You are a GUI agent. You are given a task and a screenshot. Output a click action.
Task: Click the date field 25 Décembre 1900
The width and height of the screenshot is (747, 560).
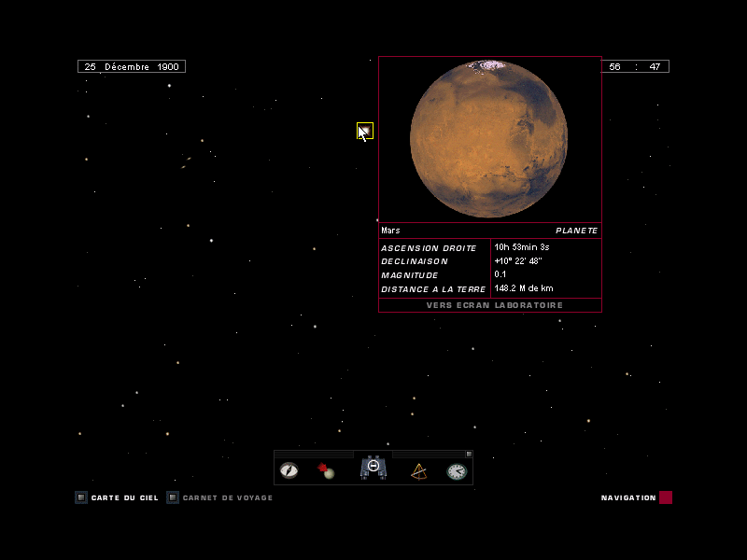(132, 66)
